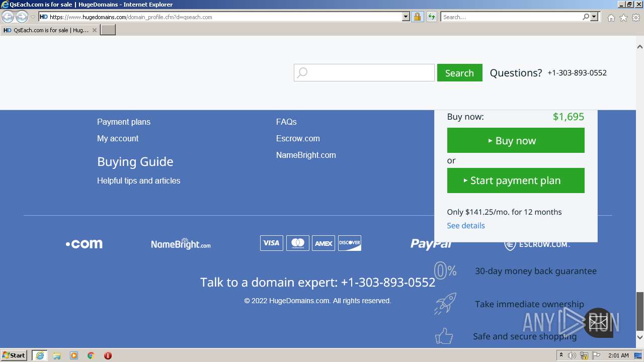Click the scroll down arrow of page scrollbar

(640, 337)
